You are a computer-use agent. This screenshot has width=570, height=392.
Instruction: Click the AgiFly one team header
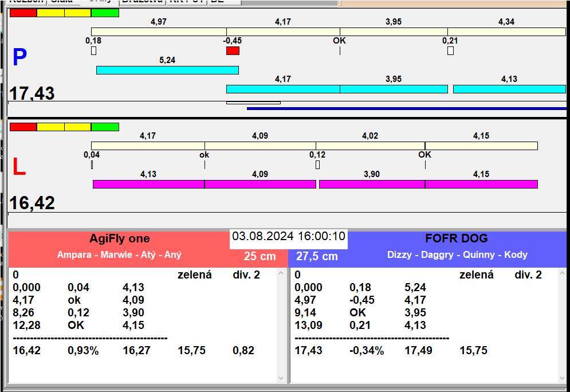(119, 239)
